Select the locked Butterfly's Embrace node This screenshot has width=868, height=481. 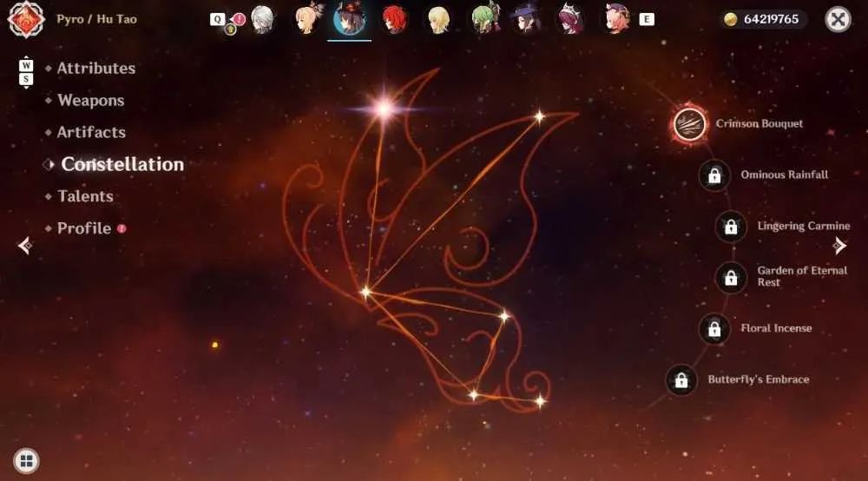[x=681, y=379]
